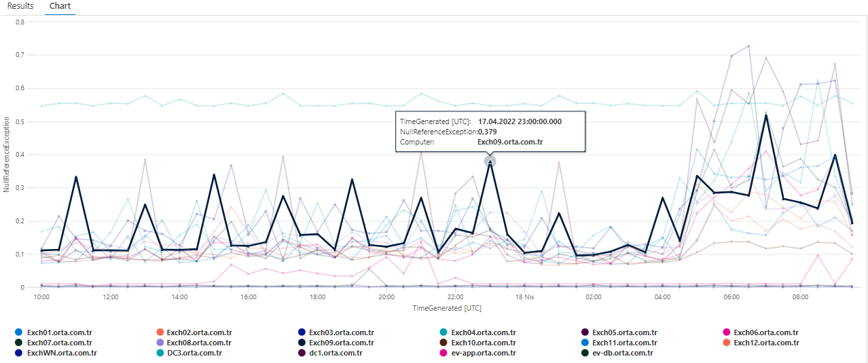868x363 pixels.
Task: Click the Exch02.orta.com.tr legend color dot
Action: point(160,332)
